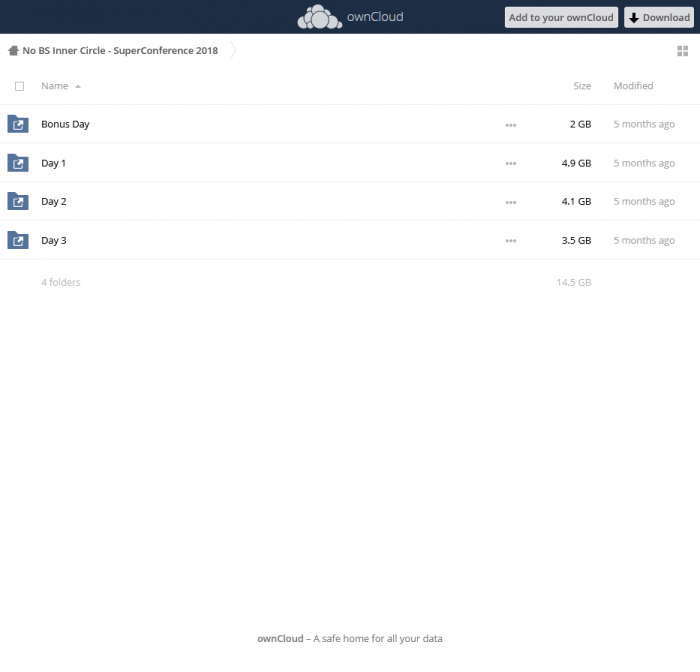Click the ownCloud link in the footer
This screenshot has width=700, height=672.
click(x=280, y=639)
